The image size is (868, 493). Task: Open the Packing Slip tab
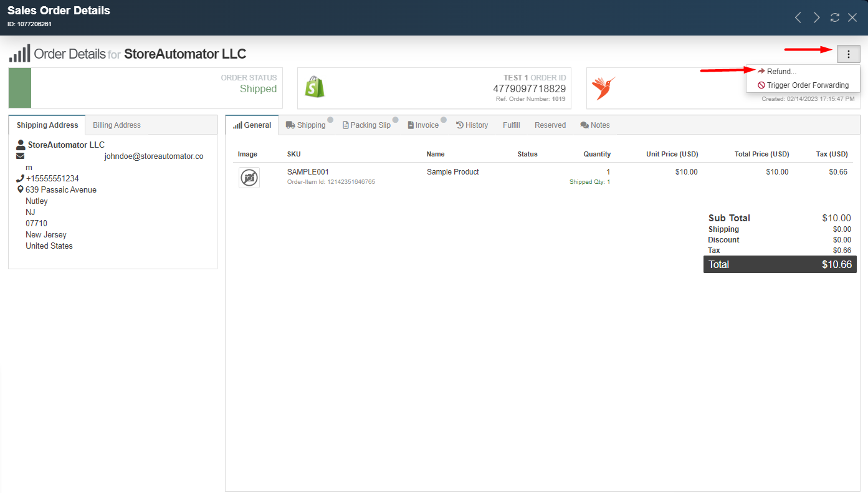[367, 125]
